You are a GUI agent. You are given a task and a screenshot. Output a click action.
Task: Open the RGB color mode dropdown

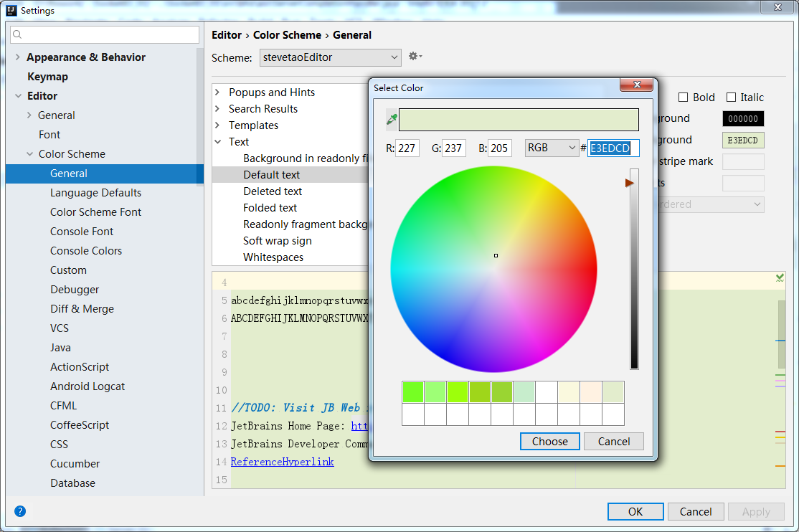coord(552,148)
